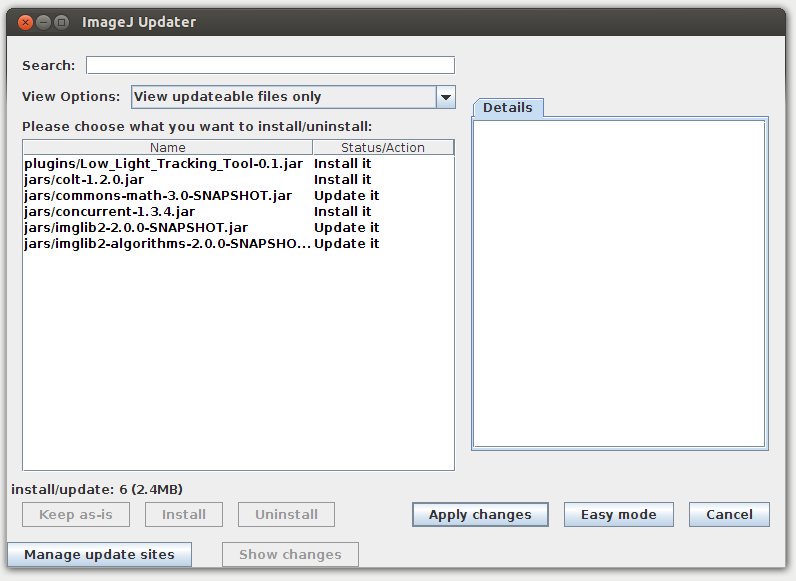Maximize the ImageJ Updater window
This screenshot has height=581, width=796.
tap(61, 22)
